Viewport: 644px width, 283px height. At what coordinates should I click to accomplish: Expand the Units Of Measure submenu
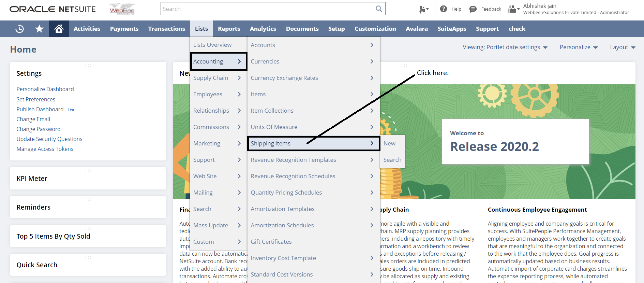314,127
